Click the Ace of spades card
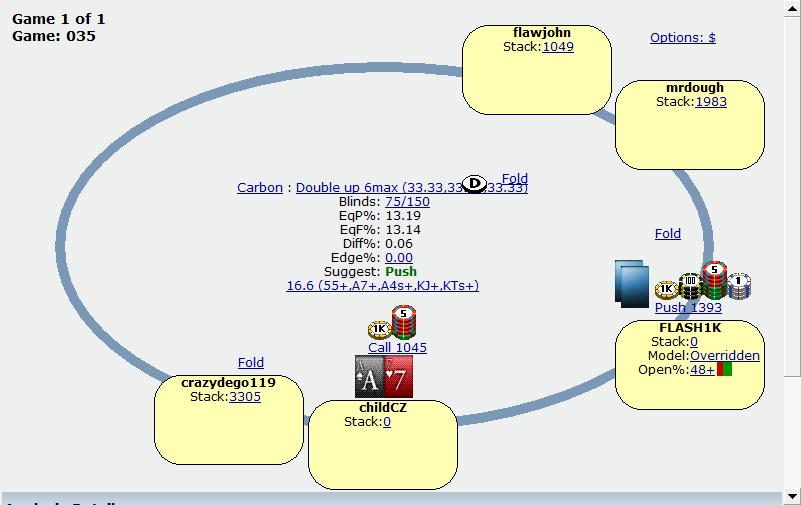The height and width of the screenshot is (505, 801). point(369,377)
